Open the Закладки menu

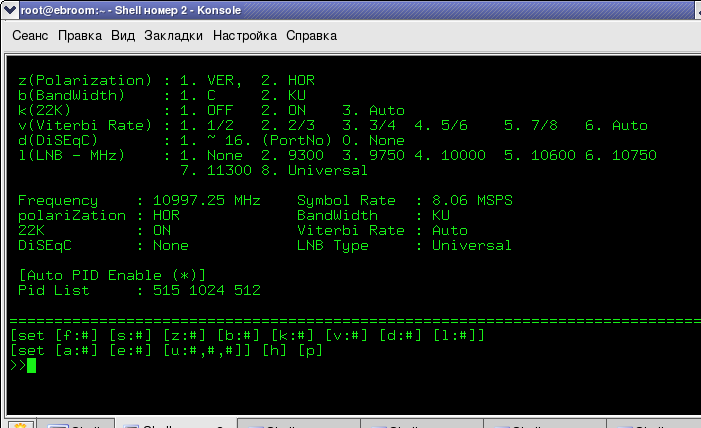(x=173, y=36)
